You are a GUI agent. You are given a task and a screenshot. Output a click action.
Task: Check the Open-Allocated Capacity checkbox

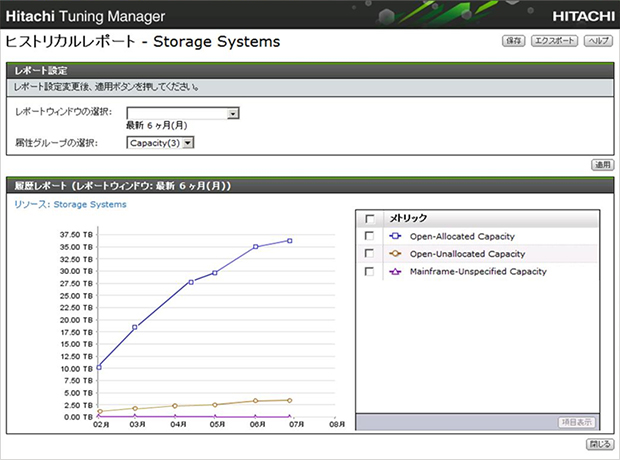click(x=370, y=236)
